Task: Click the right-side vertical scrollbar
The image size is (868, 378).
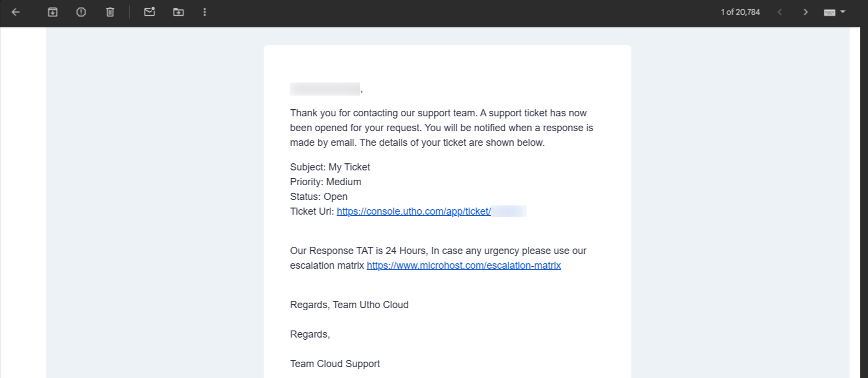Action: (864, 202)
